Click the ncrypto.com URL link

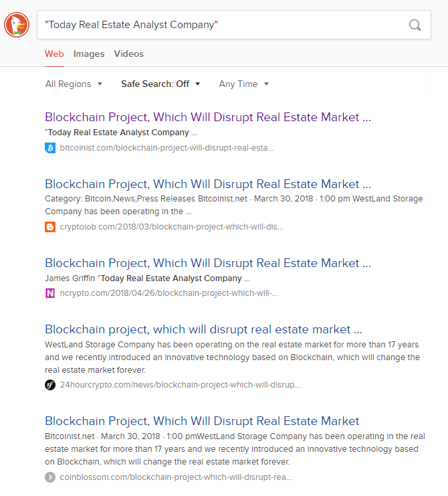coord(169,293)
